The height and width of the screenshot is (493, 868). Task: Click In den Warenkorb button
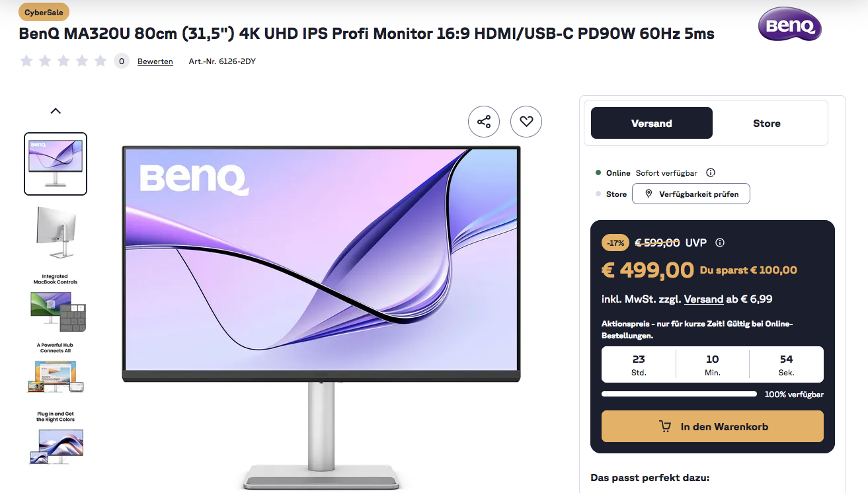tap(713, 426)
